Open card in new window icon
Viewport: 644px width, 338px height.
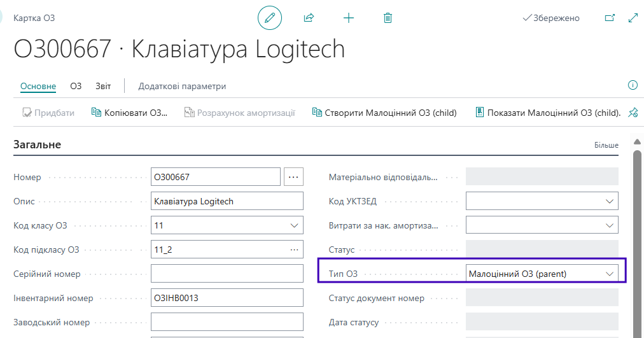[x=610, y=18]
